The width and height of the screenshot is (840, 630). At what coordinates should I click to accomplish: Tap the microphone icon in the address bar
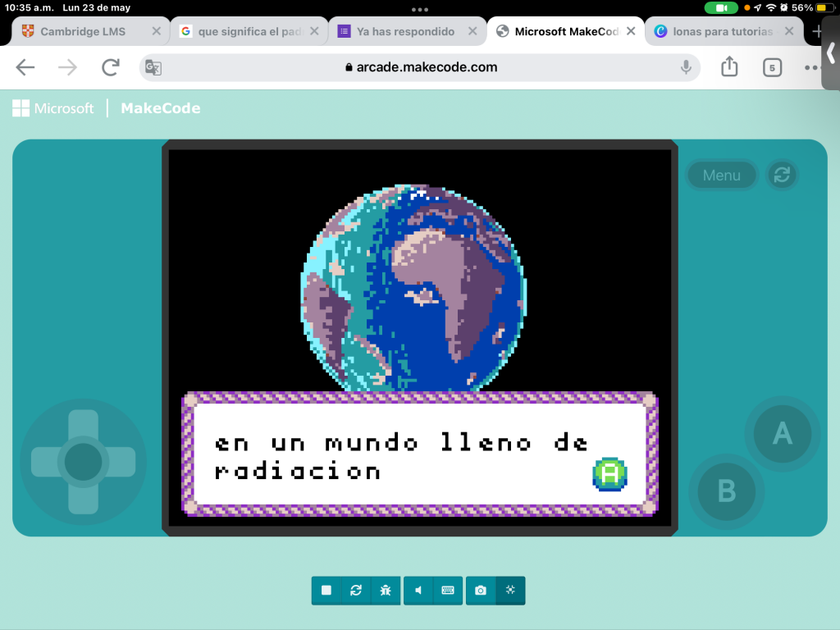pos(686,67)
